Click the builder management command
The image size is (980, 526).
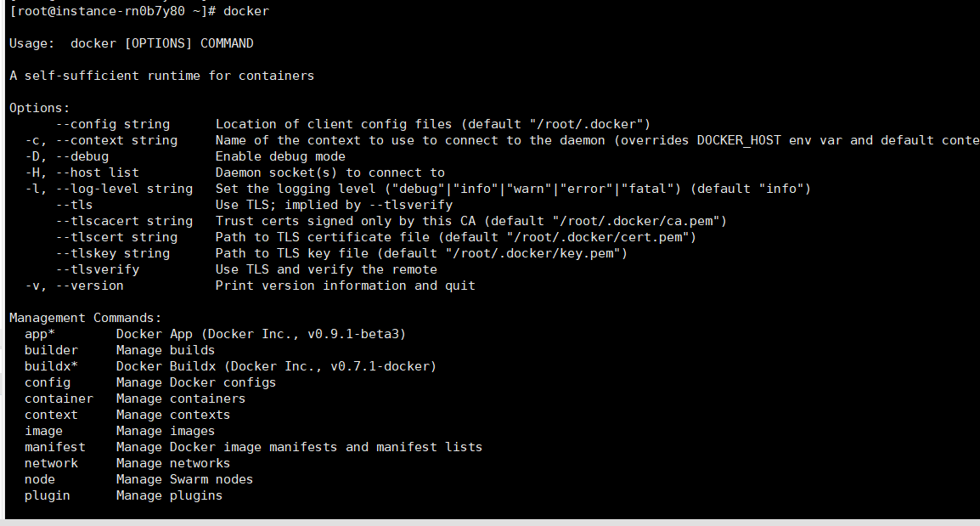point(51,350)
